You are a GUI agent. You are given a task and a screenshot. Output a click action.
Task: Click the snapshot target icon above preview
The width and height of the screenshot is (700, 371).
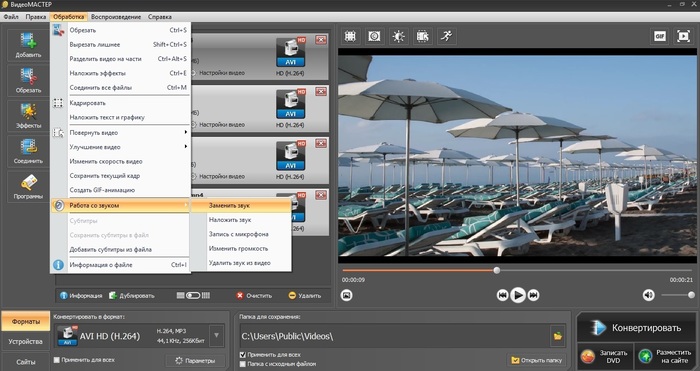(x=374, y=37)
